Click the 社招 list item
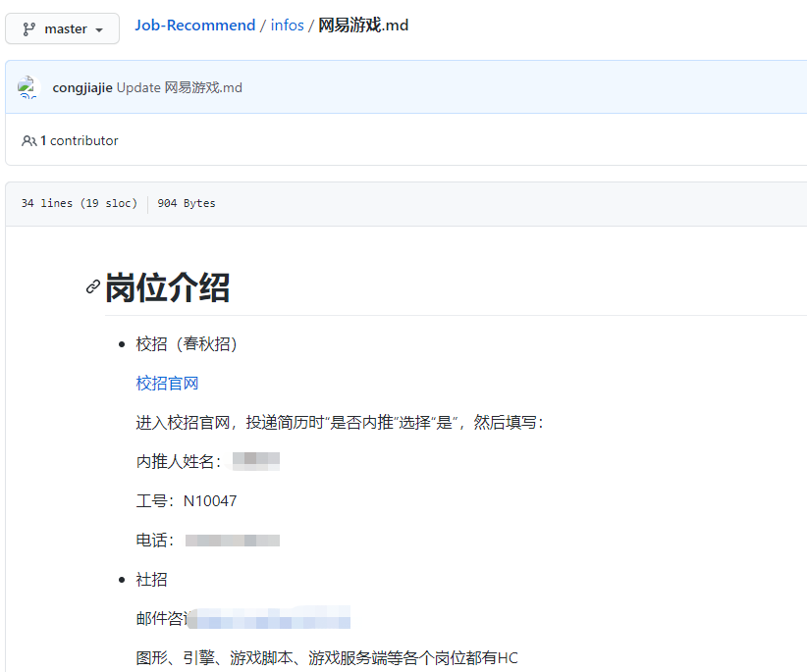Viewport: 807px width, 672px height. (151, 580)
